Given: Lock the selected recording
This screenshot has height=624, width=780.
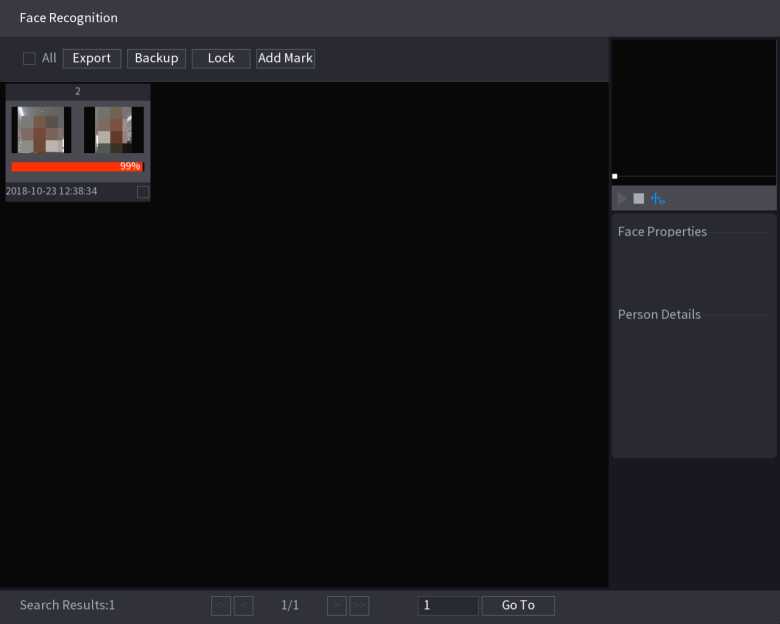Looking at the screenshot, I should pos(221,58).
